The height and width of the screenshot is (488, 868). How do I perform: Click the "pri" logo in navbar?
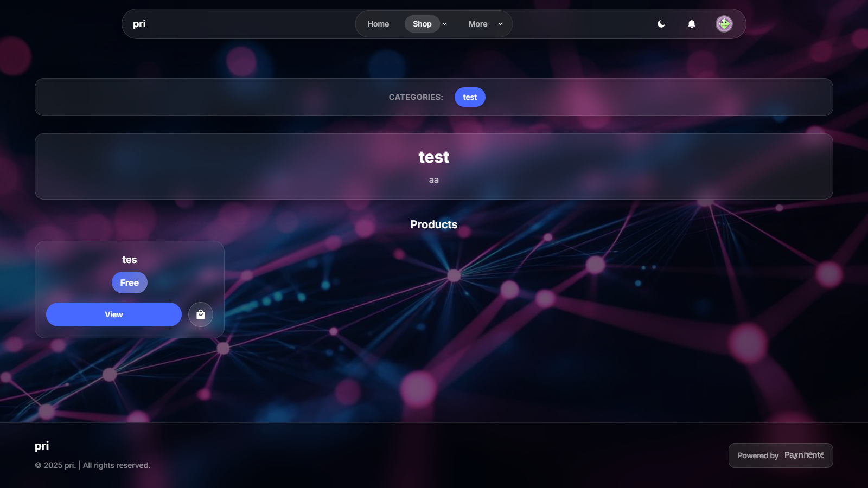coord(139,24)
